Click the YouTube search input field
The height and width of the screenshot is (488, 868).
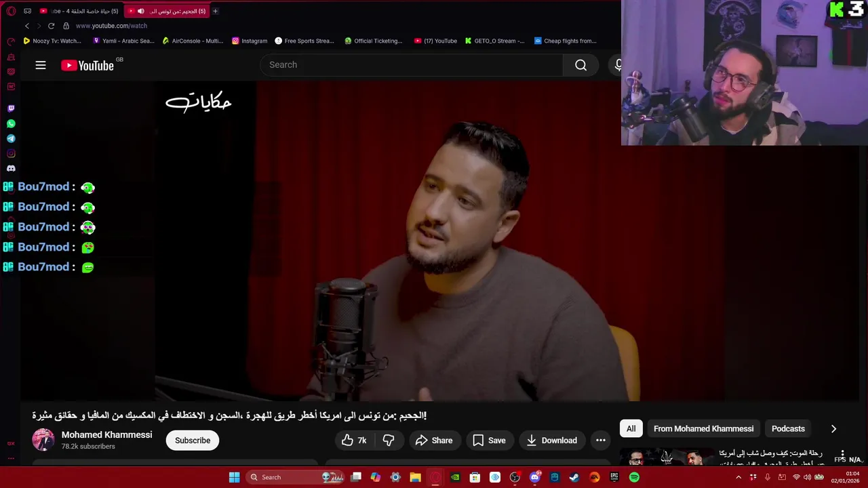pos(411,64)
